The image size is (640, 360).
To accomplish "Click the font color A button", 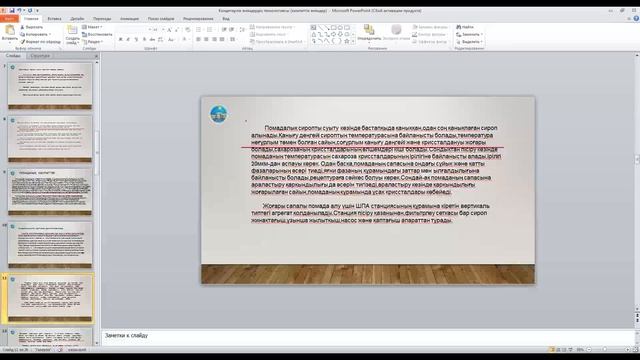I will pyautogui.click(x=184, y=40).
